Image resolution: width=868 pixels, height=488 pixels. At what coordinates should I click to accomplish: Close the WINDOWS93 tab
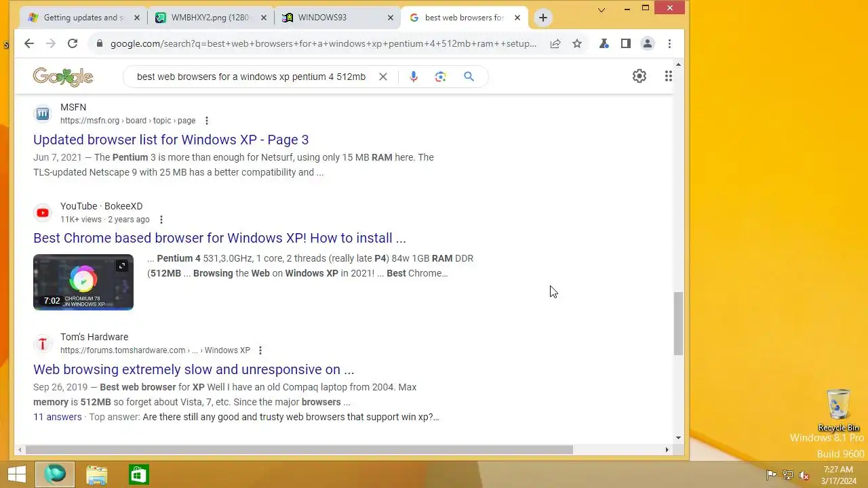click(x=390, y=18)
